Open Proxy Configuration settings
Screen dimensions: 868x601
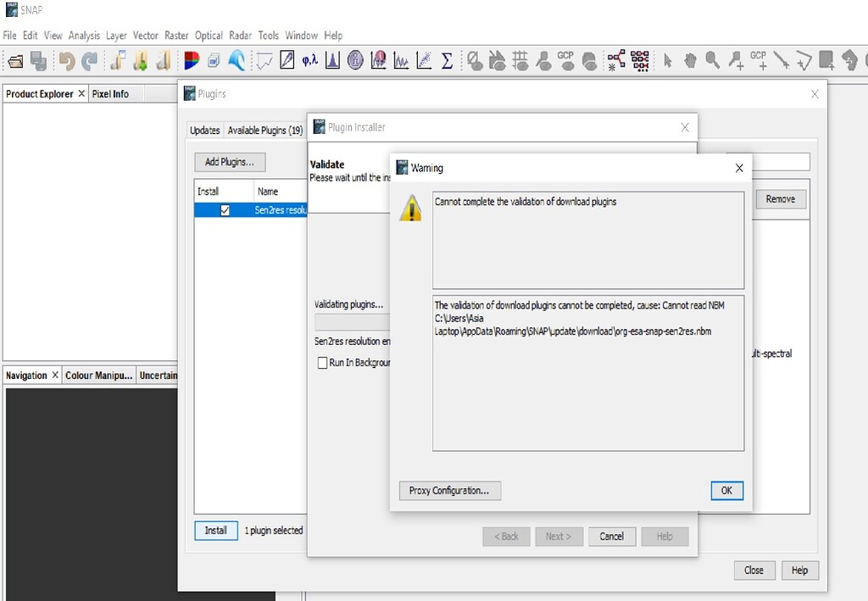(x=449, y=491)
